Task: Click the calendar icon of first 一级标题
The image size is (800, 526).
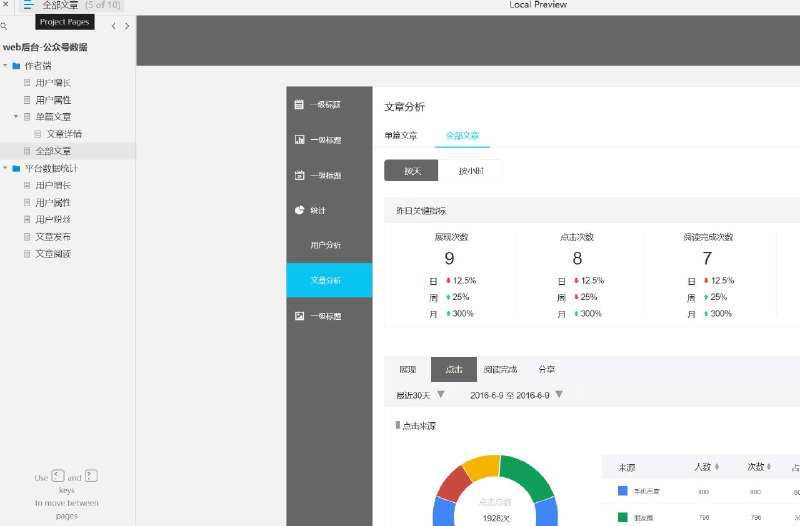Action: 299,105
